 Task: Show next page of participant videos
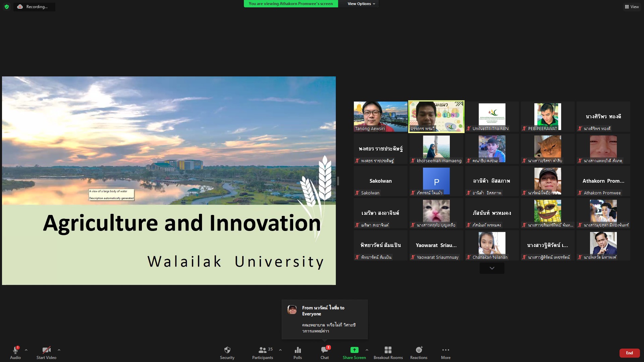coord(492,268)
